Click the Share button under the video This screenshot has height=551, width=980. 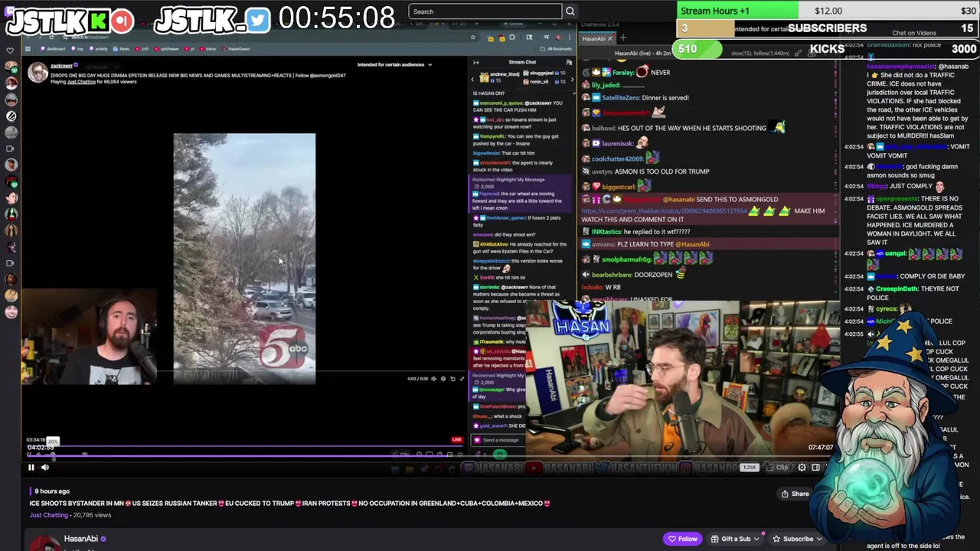click(x=795, y=494)
